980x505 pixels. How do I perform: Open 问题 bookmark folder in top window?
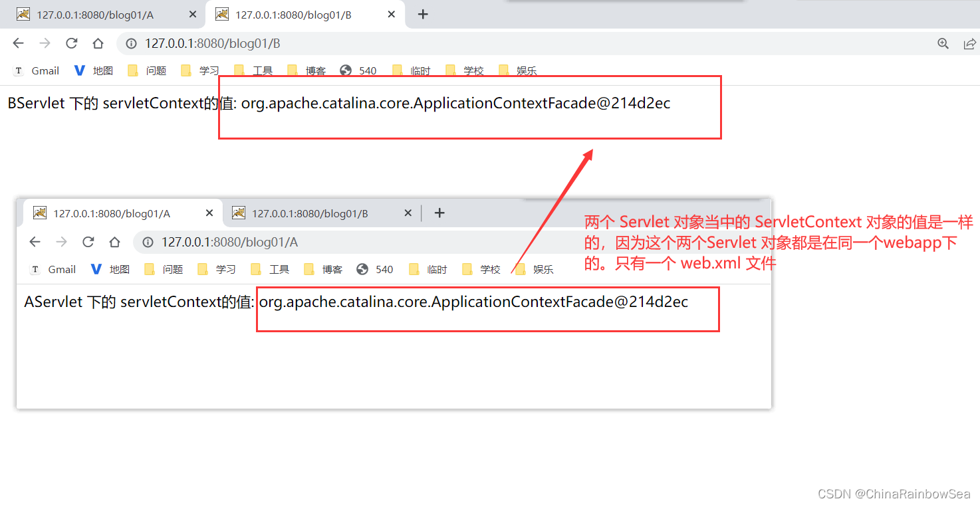tap(147, 70)
